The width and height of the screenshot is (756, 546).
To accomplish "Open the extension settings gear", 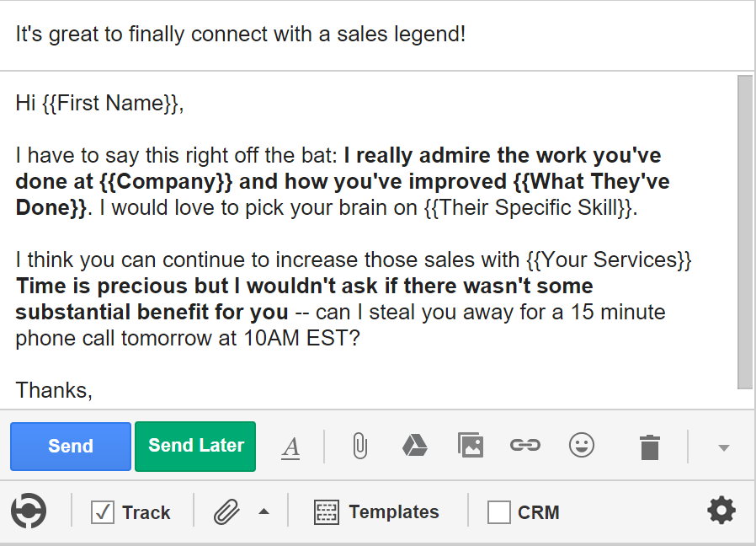I will coord(721,511).
